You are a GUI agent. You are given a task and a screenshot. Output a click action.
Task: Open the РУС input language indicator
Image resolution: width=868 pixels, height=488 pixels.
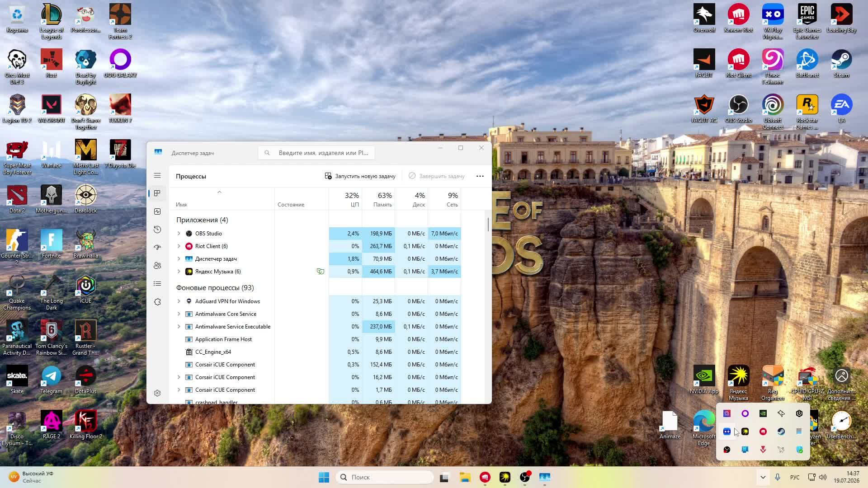[795, 477]
